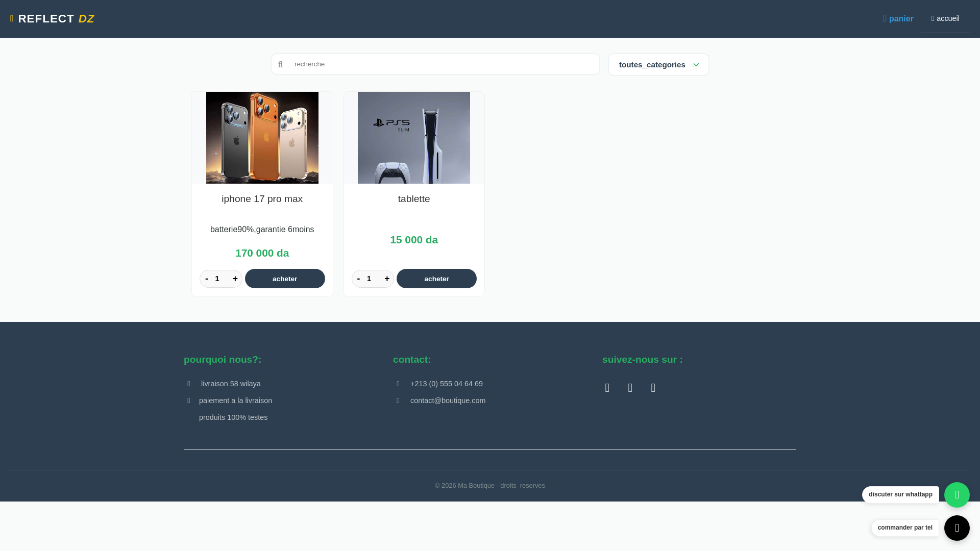Open the third social media icon
This screenshot has width=980, height=551.
click(653, 388)
